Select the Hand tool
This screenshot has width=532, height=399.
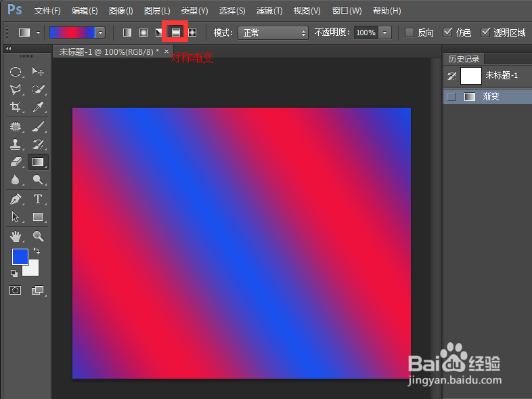point(16,236)
